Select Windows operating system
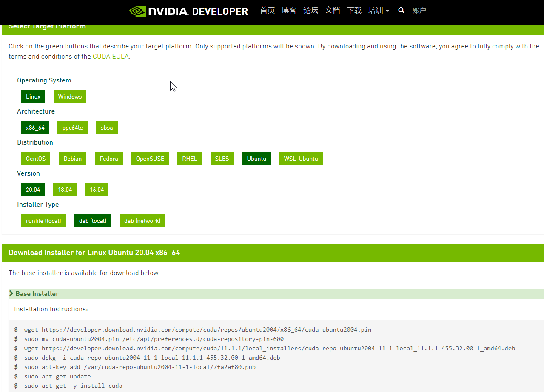The height and width of the screenshot is (392, 544). pos(70,97)
